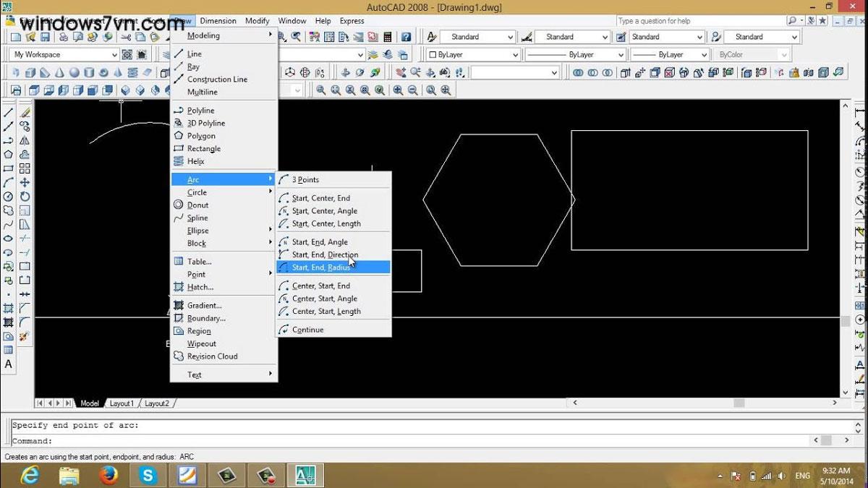Select the Polyline tool in left toolbar
Viewport: 868px width, 488px height.
pos(9,140)
